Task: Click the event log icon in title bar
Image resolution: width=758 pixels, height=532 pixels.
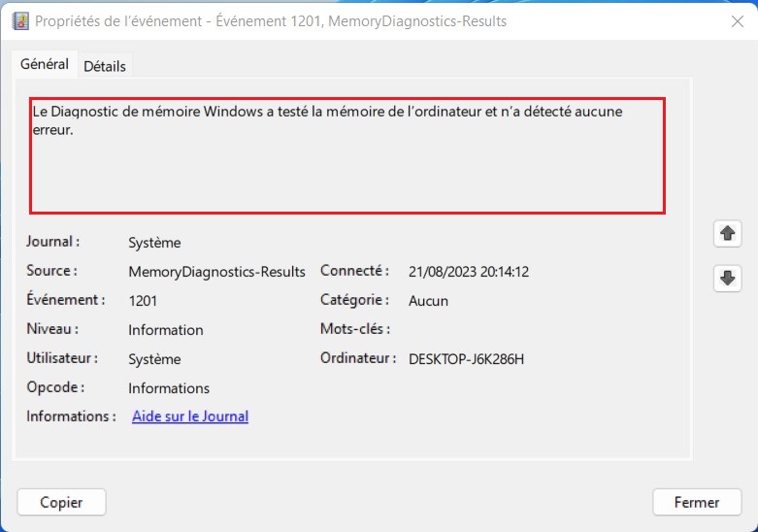Action: [x=20, y=21]
